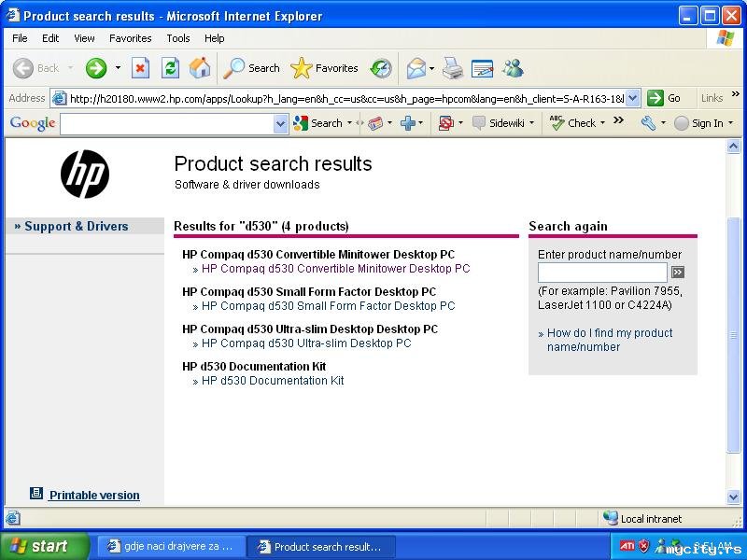
Task: Open the Tools menu
Action: point(178,38)
